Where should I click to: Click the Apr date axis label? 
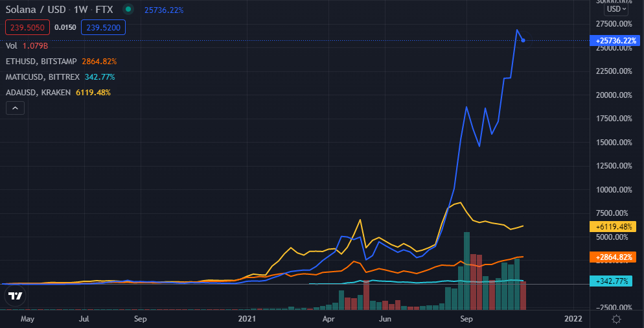pos(328,319)
